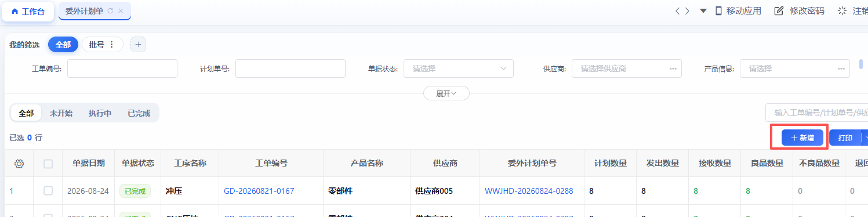Click the 工单编号 column header

click(x=271, y=164)
